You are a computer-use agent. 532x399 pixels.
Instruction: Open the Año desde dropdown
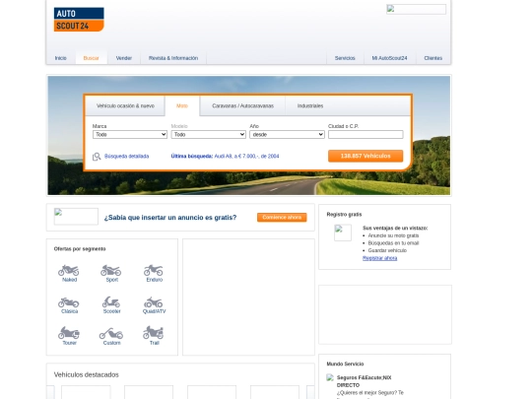point(287,135)
